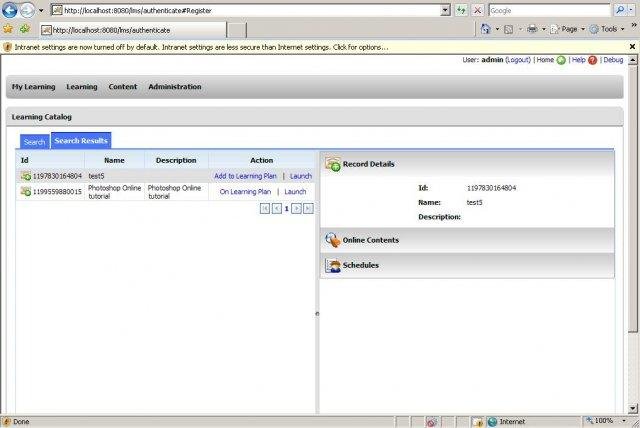The height and width of the screenshot is (428, 640).
Task: Click the Debug link
Action: tap(613, 60)
